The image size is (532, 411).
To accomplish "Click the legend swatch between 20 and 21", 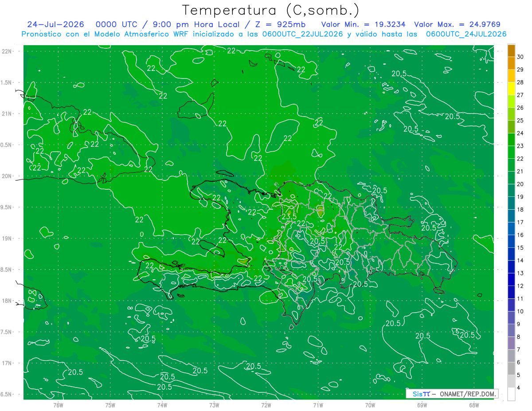I will click(x=511, y=177).
